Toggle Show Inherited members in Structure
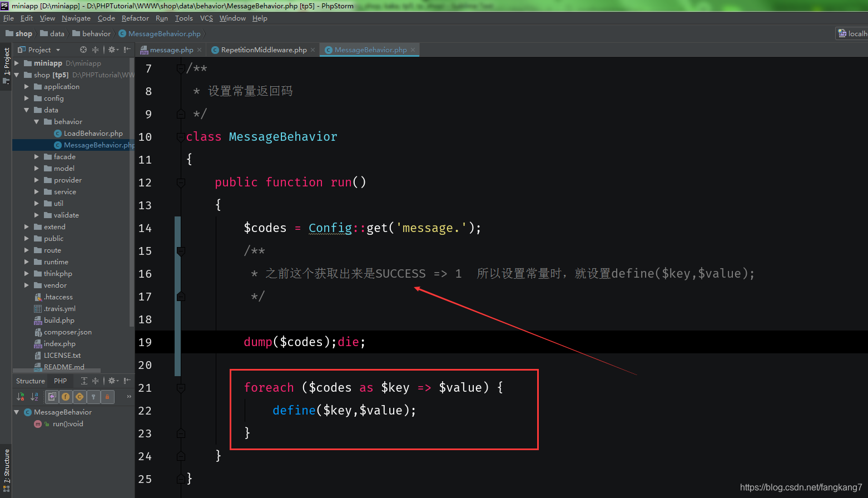The width and height of the screenshot is (868, 498). pyautogui.click(x=52, y=397)
